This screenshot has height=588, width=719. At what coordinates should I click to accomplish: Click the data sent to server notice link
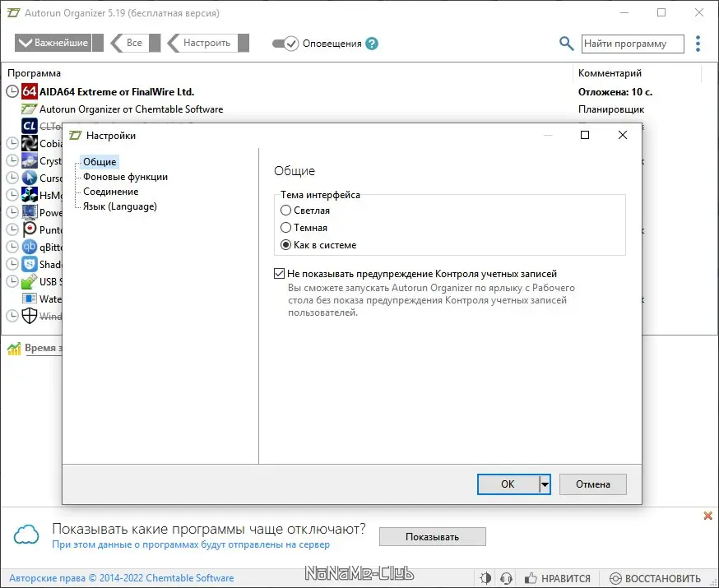pyautogui.click(x=191, y=544)
